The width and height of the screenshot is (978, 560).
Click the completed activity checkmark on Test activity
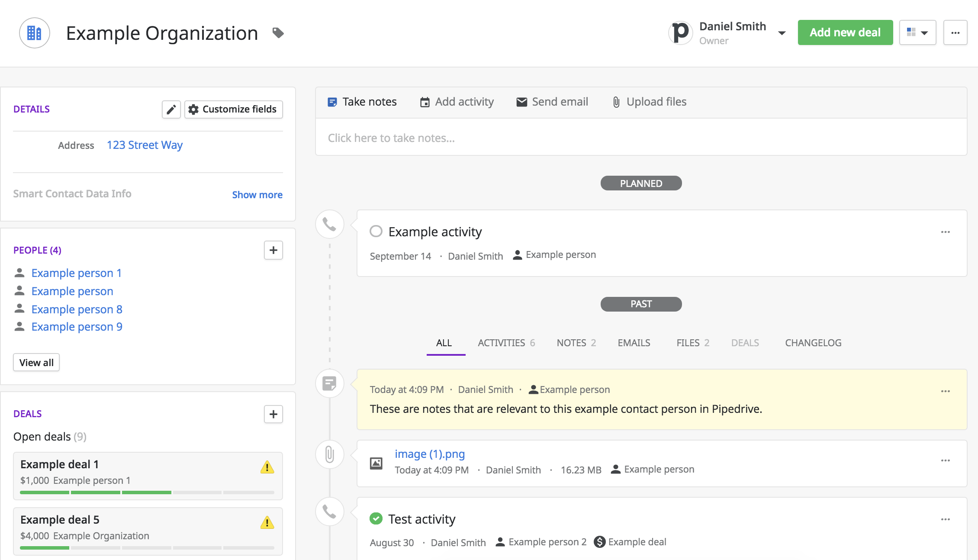[x=376, y=518]
